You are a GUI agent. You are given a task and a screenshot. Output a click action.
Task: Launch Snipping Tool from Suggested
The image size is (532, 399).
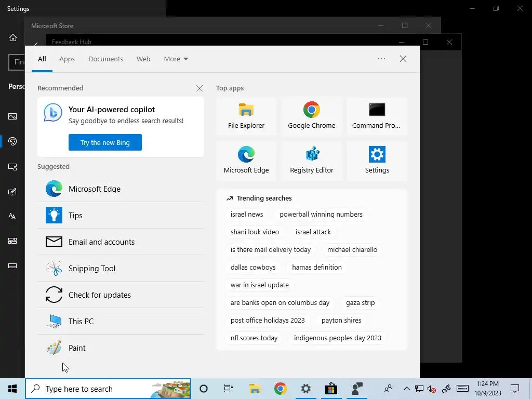(121, 269)
